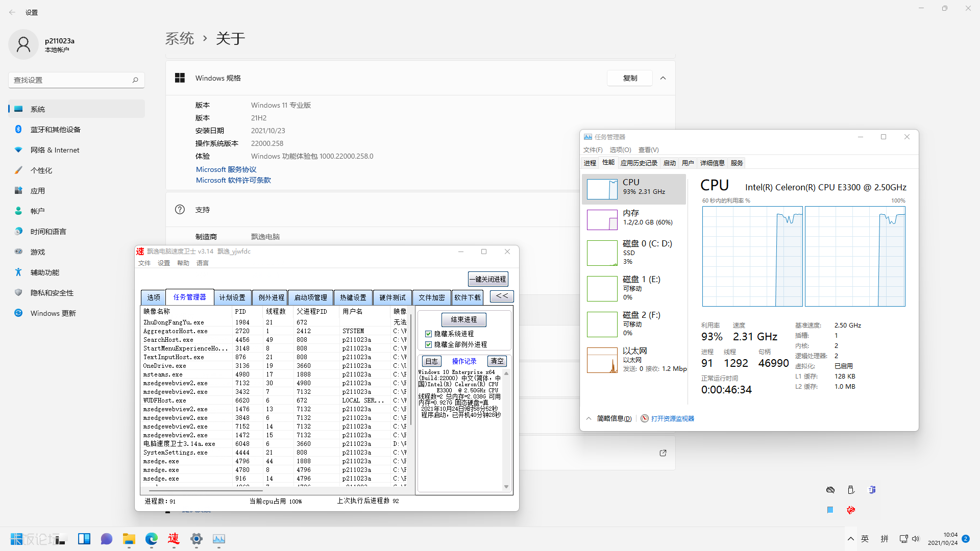Switch to the Details tab in Task Manager
Screen dimensions: 980x551
pyautogui.click(x=713, y=163)
